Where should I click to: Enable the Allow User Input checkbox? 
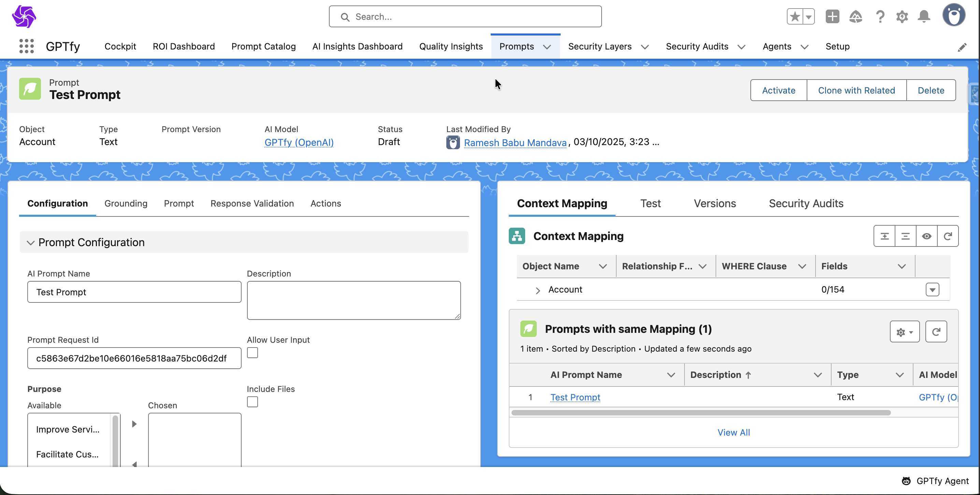click(x=252, y=353)
